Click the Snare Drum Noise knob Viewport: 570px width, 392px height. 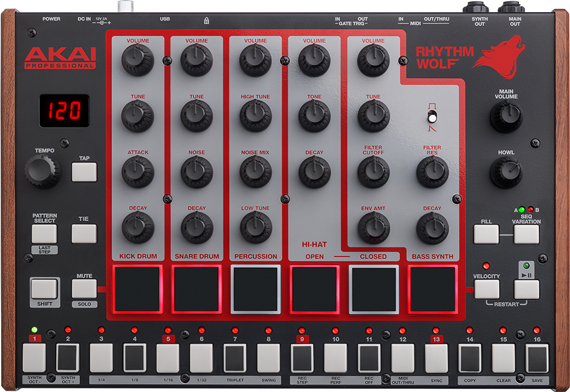tap(196, 172)
